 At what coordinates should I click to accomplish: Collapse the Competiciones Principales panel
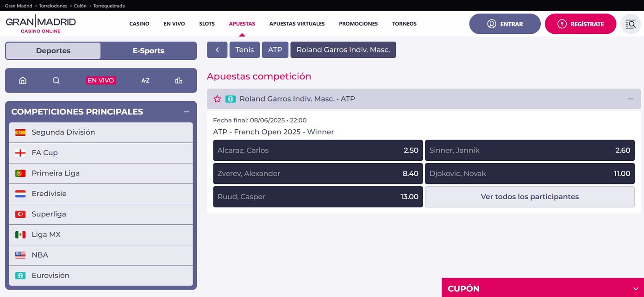click(x=187, y=112)
